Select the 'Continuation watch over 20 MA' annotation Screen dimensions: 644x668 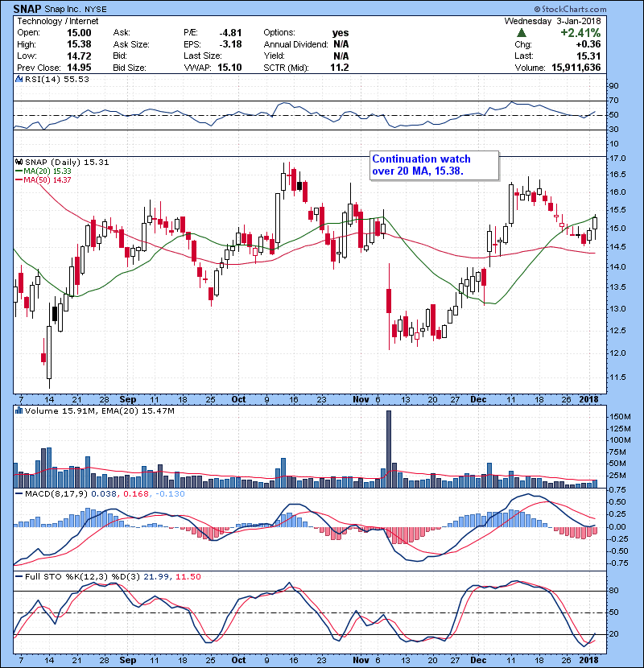click(x=434, y=165)
